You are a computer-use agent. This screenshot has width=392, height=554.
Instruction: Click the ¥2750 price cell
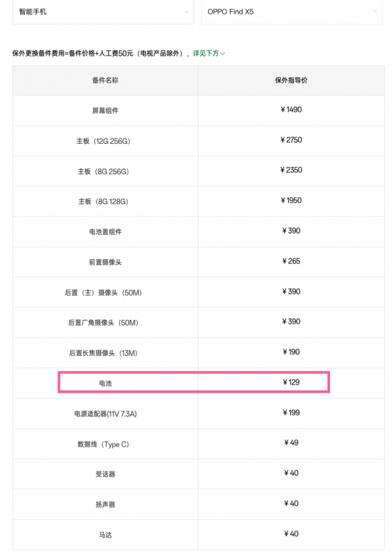coord(291,140)
